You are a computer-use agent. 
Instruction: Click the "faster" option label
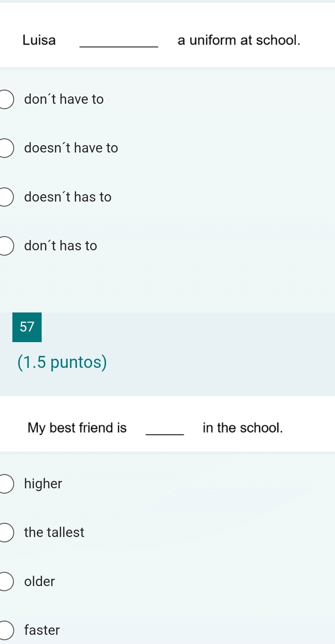(42, 630)
